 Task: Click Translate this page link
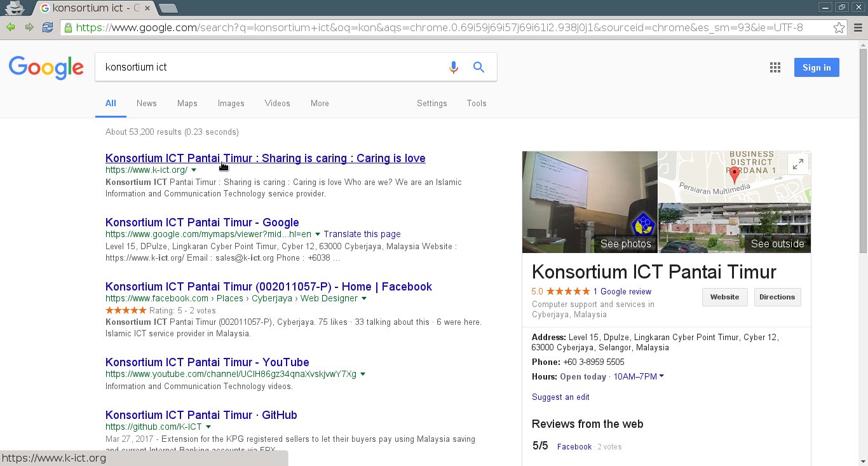point(362,234)
